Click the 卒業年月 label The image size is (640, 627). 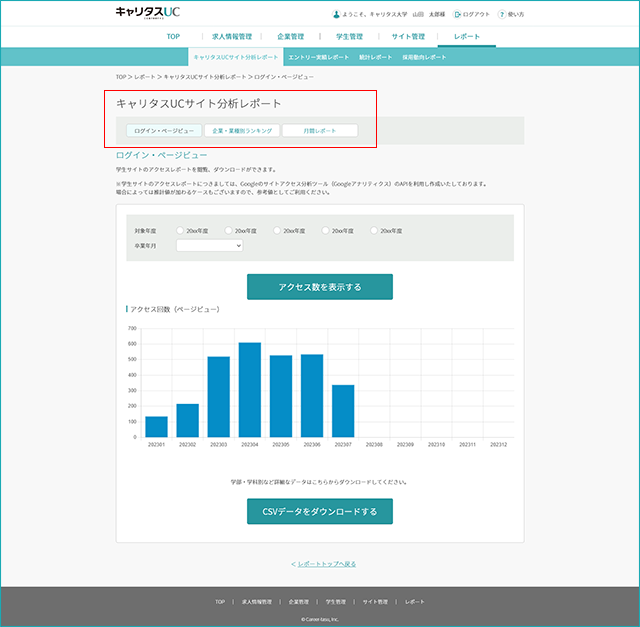pyautogui.click(x=145, y=246)
